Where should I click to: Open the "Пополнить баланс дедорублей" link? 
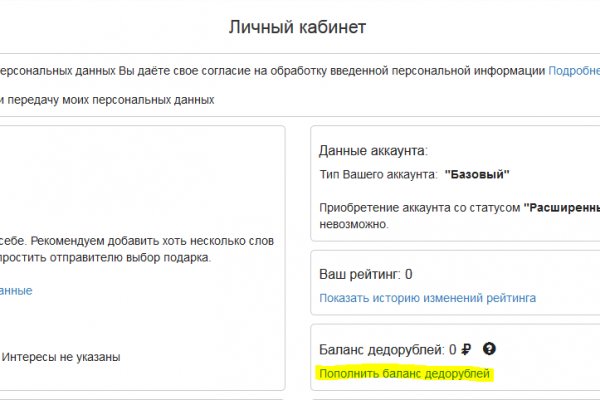[x=405, y=374]
